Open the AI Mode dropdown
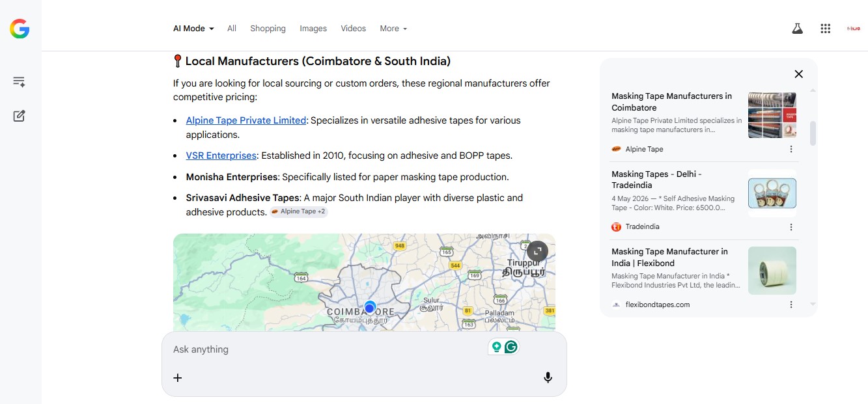 coord(193,29)
